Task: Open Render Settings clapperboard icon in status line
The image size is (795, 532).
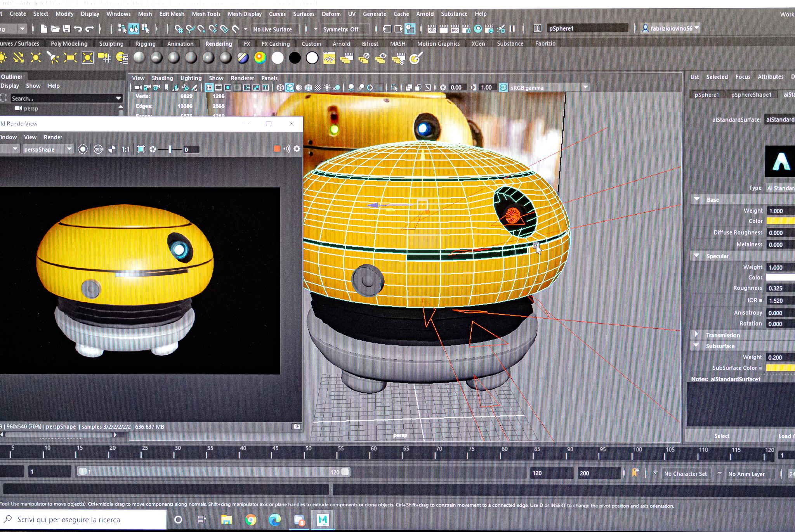Action: 466,29
